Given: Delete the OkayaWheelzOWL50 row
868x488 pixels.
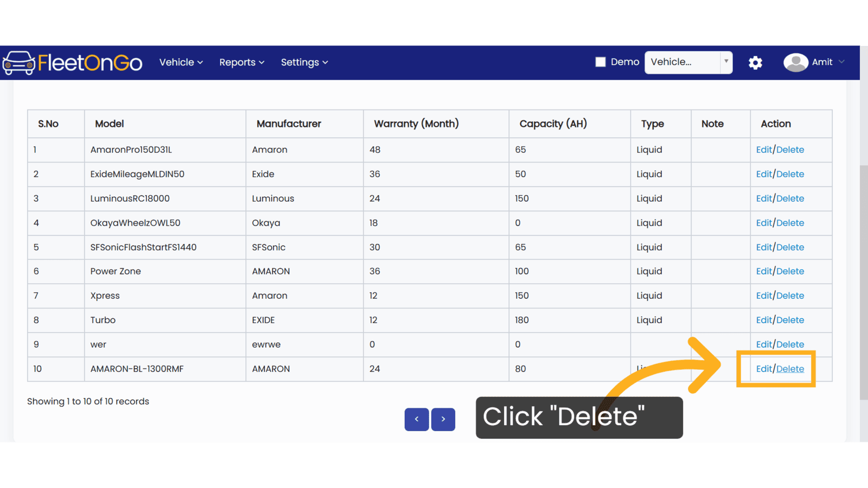Looking at the screenshot, I should click(x=790, y=223).
